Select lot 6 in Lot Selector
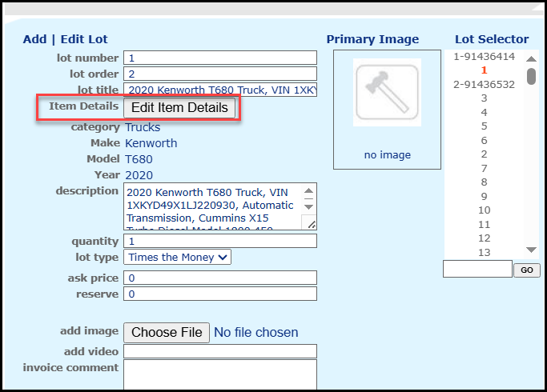Image resolution: width=547 pixels, height=392 pixels. tap(485, 141)
